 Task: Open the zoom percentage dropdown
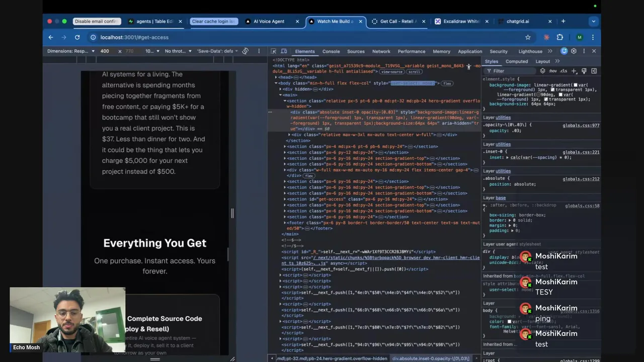pos(152,51)
